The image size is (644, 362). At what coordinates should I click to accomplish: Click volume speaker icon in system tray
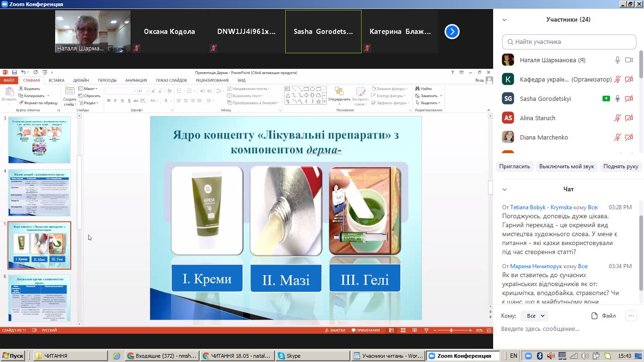click(585, 356)
